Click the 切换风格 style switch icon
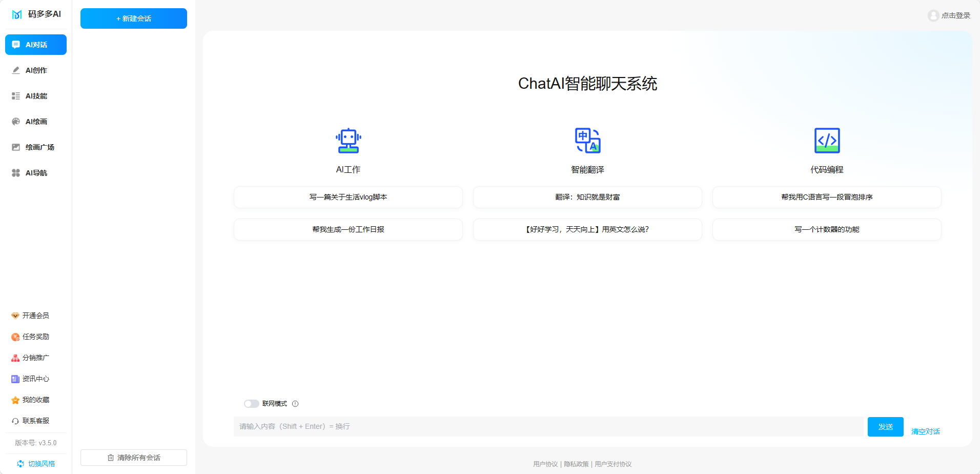 click(21, 464)
